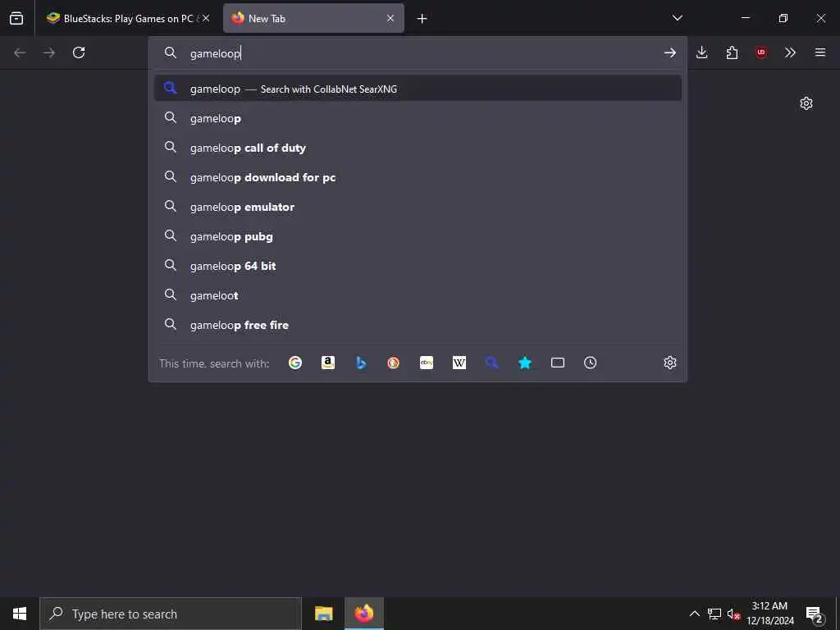Search this time with DuckDuckGo
The image size is (840, 630).
pos(393,363)
